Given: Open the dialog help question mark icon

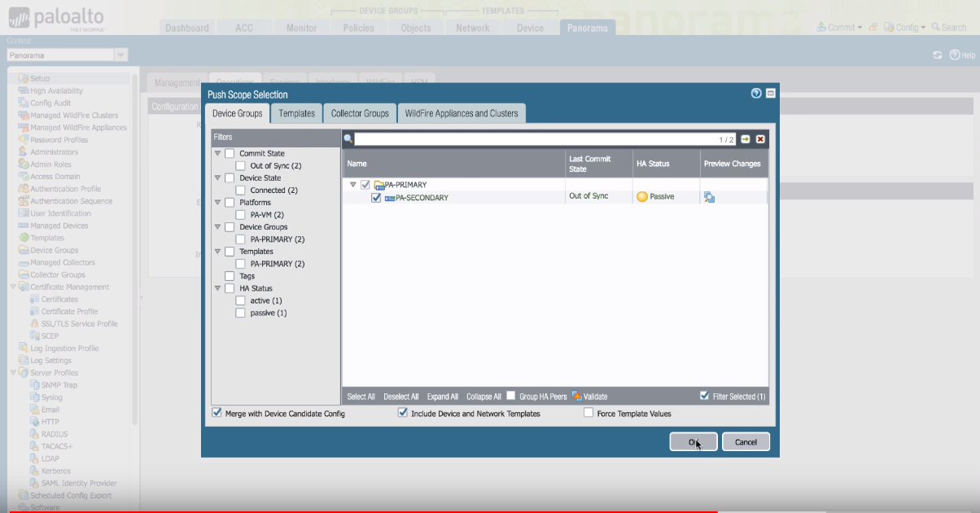Looking at the screenshot, I should click(x=756, y=94).
